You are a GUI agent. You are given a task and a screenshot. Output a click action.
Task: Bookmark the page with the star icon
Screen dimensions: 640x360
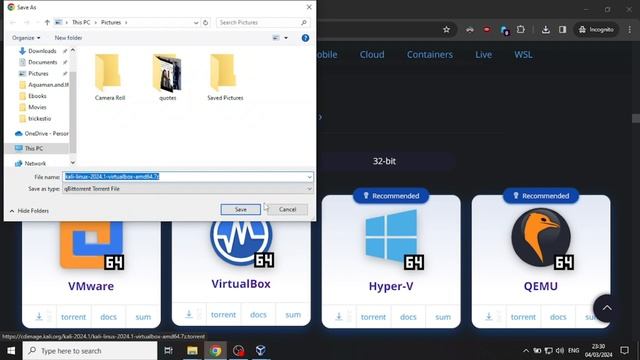pos(446,29)
